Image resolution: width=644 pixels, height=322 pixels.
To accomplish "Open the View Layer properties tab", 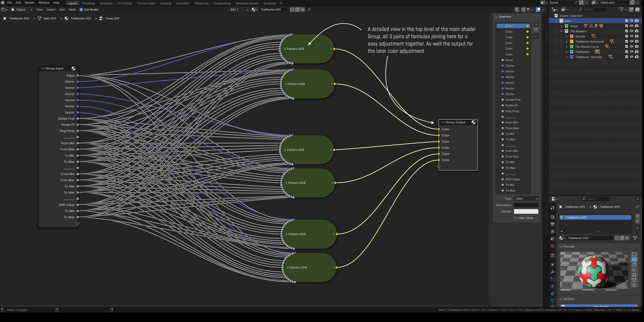I will (x=553, y=232).
